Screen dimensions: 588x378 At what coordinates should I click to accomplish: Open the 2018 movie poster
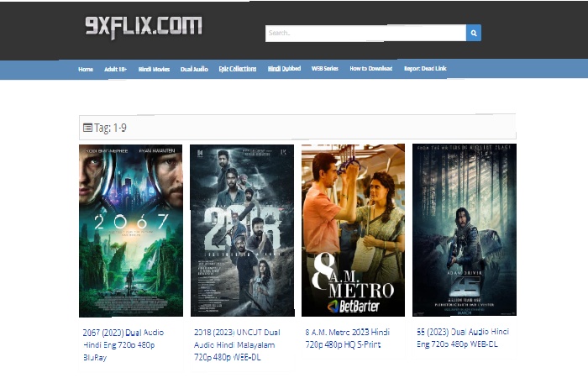click(242, 231)
